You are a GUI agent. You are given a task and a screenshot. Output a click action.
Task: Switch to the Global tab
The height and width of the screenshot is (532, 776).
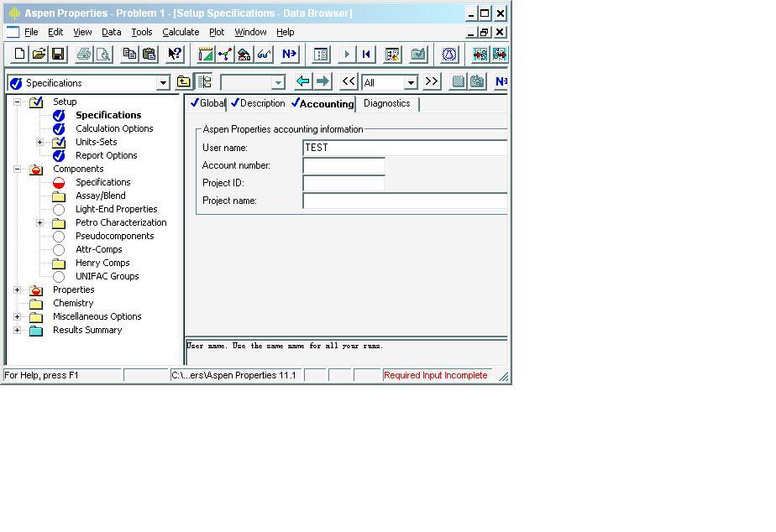[x=208, y=103]
